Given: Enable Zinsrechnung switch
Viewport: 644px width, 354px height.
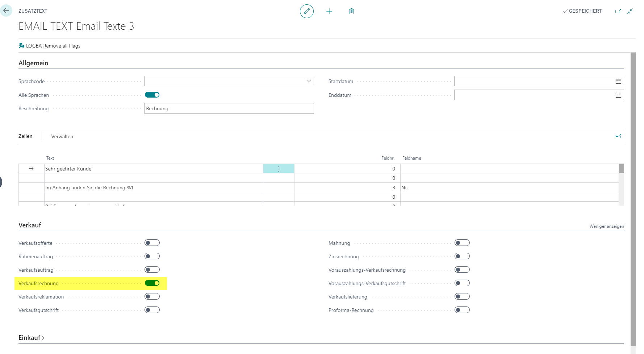Looking at the screenshot, I should point(462,256).
